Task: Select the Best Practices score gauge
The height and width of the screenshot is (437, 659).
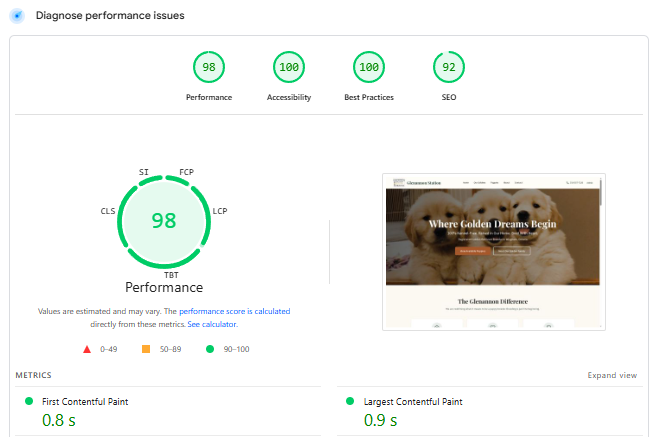Action: point(369,67)
